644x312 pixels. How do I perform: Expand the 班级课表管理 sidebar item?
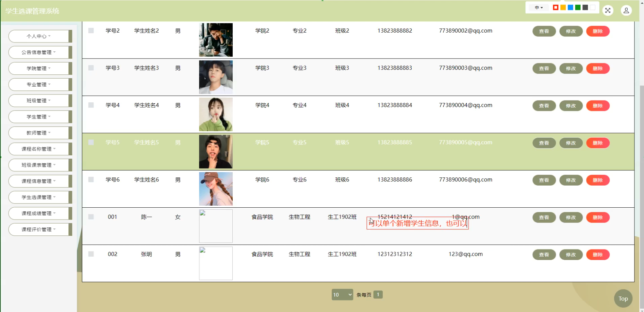40,165
